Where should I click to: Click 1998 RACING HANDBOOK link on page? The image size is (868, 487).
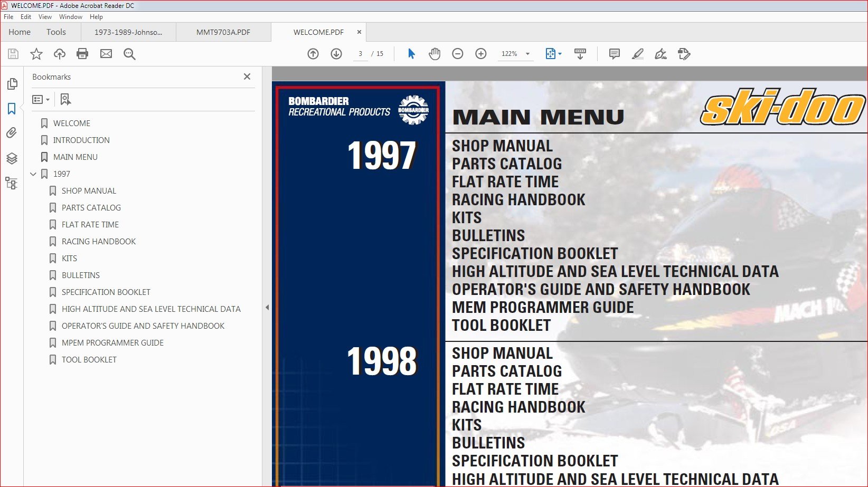pyautogui.click(x=518, y=407)
